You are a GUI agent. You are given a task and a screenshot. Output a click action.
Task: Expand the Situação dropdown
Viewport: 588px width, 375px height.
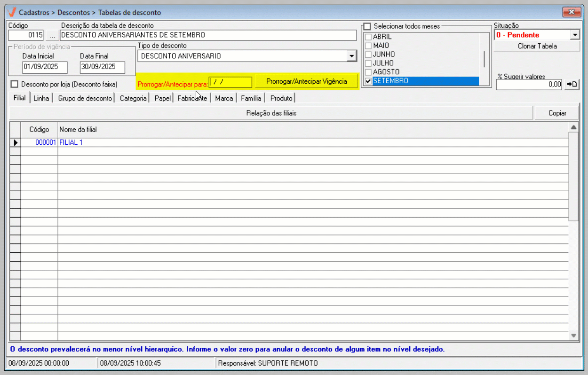point(574,35)
